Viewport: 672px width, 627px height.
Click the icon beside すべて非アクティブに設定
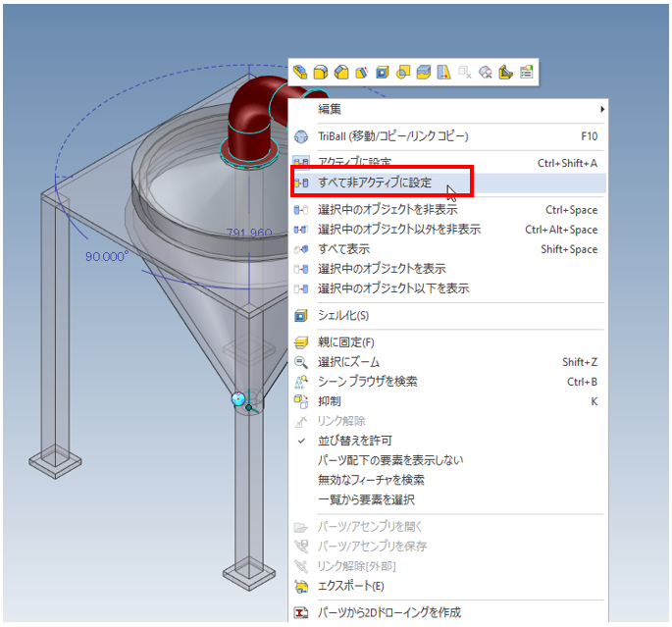tap(301, 183)
